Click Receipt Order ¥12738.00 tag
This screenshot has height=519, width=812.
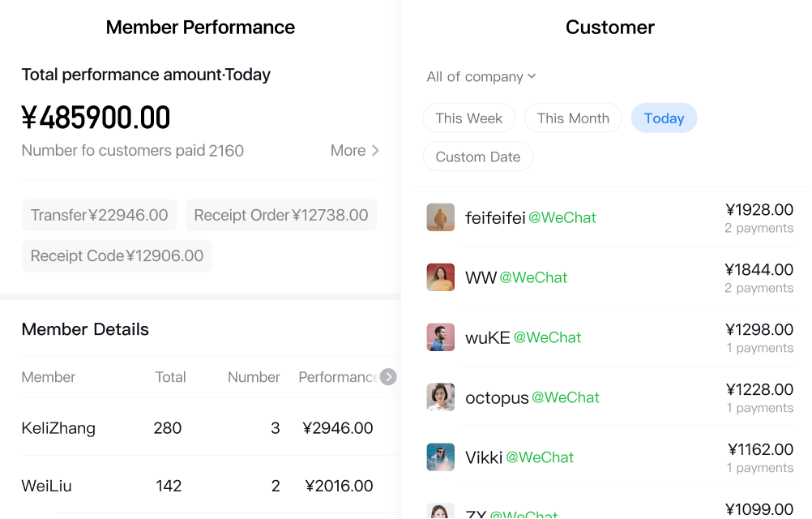coord(281,216)
